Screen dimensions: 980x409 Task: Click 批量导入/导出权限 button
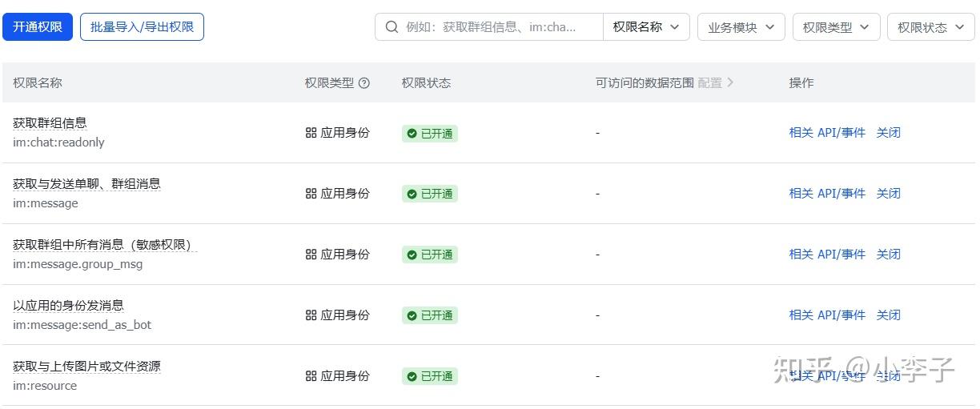point(142,27)
